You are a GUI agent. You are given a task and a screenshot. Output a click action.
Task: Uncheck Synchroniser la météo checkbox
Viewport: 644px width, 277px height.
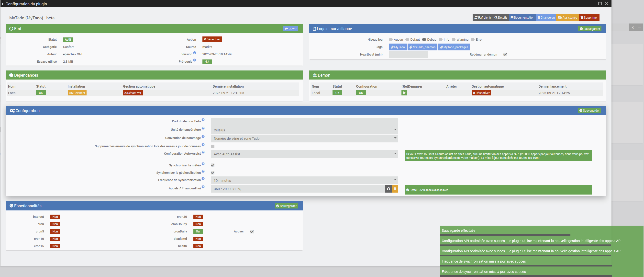pyautogui.click(x=212, y=165)
